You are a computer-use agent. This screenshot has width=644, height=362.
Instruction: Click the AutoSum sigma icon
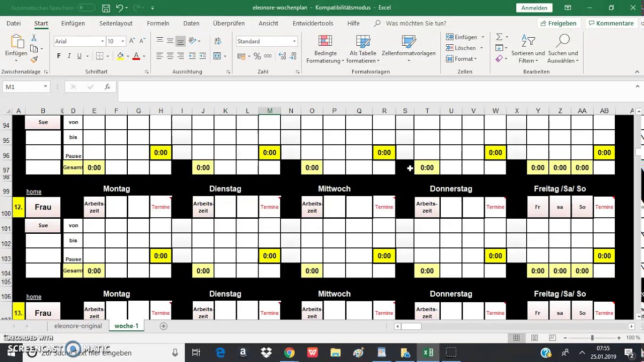tap(499, 37)
